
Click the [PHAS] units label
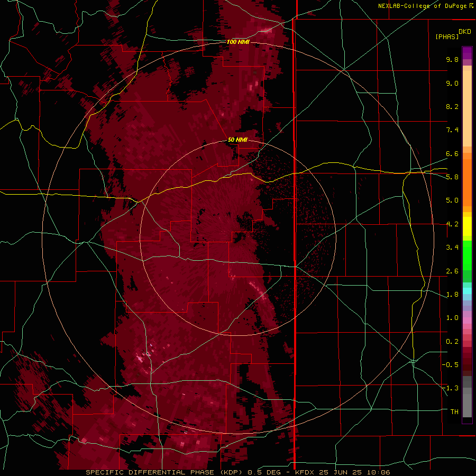447,36
